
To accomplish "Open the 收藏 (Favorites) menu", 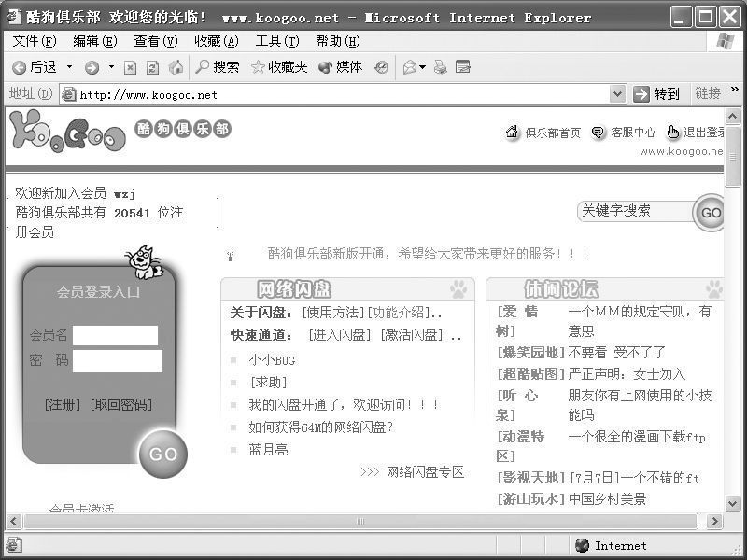I will (x=216, y=41).
